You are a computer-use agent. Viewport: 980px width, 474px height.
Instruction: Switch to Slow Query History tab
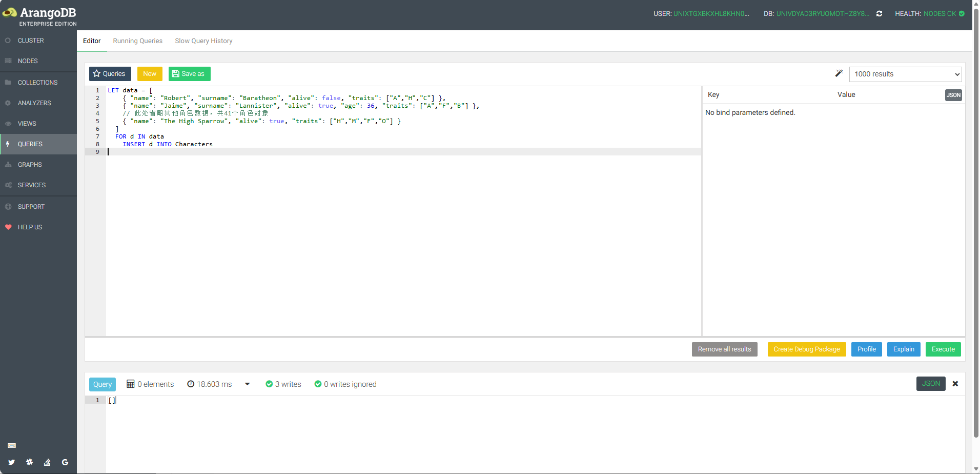point(203,41)
